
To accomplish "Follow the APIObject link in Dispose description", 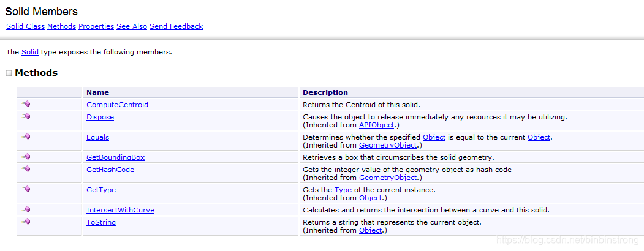I will (x=376, y=125).
